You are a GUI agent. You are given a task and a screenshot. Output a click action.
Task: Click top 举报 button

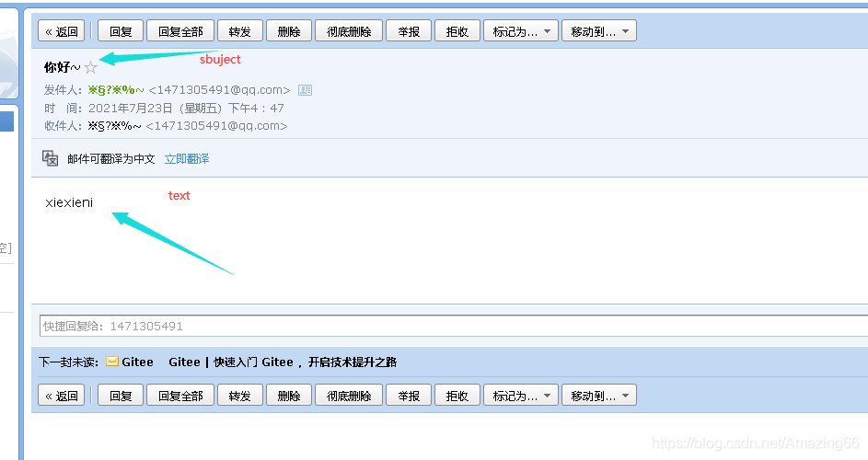click(x=409, y=31)
